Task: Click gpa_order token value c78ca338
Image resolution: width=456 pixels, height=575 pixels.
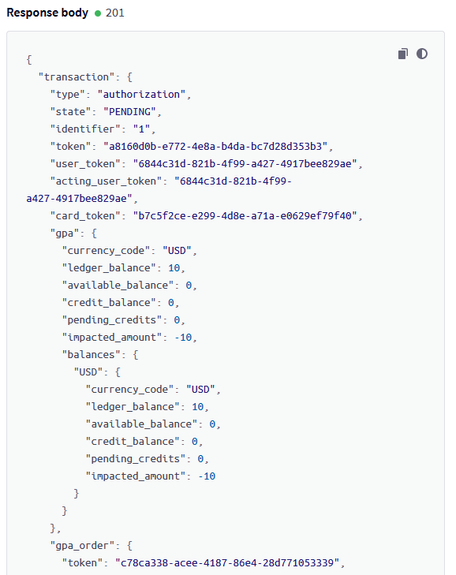Action: pos(227,563)
